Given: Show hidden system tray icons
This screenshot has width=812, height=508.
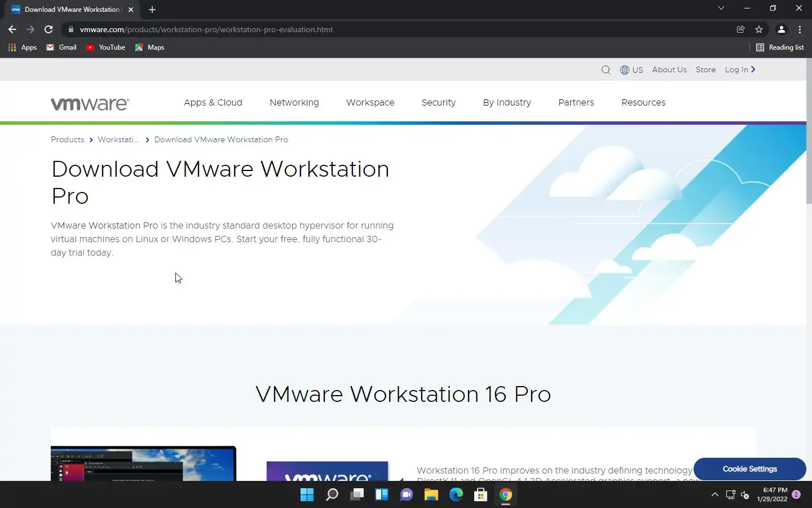Looking at the screenshot, I should point(715,494).
